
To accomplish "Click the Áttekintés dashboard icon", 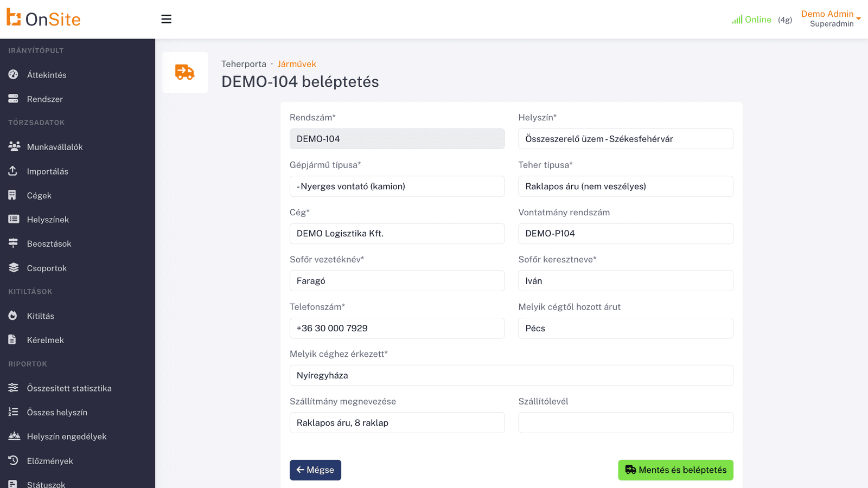I will click(14, 75).
